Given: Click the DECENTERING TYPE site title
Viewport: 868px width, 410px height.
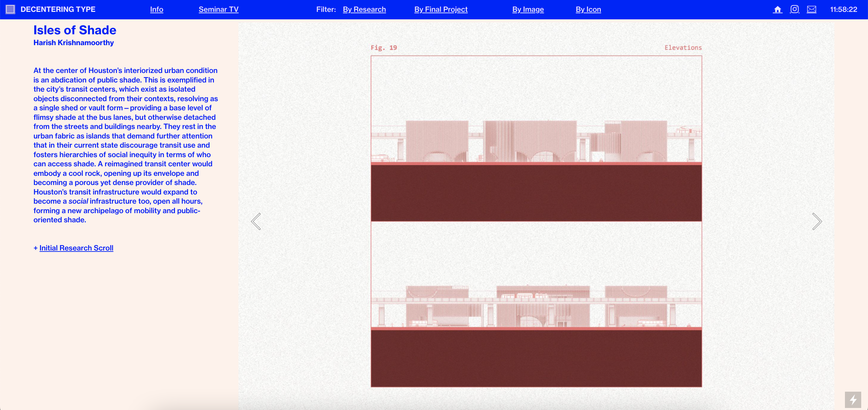Looking at the screenshot, I should (58, 10).
